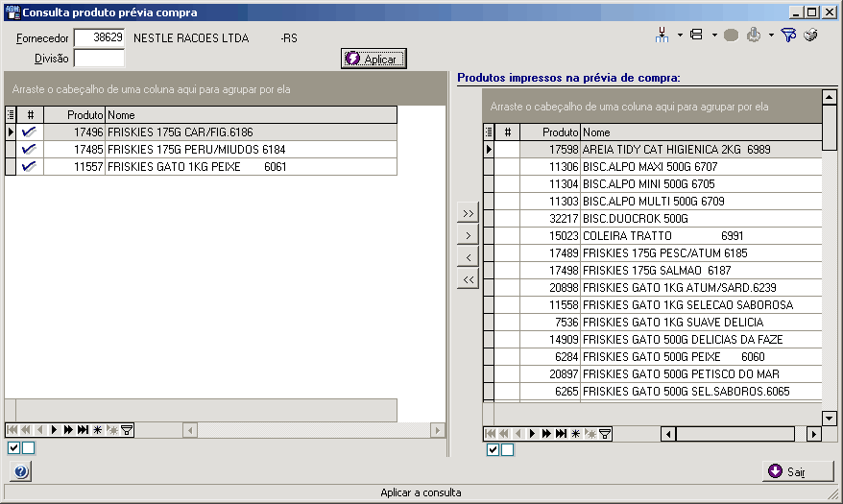Click the grayed stamp icon in the top toolbar
The image size is (843, 504).
754,35
